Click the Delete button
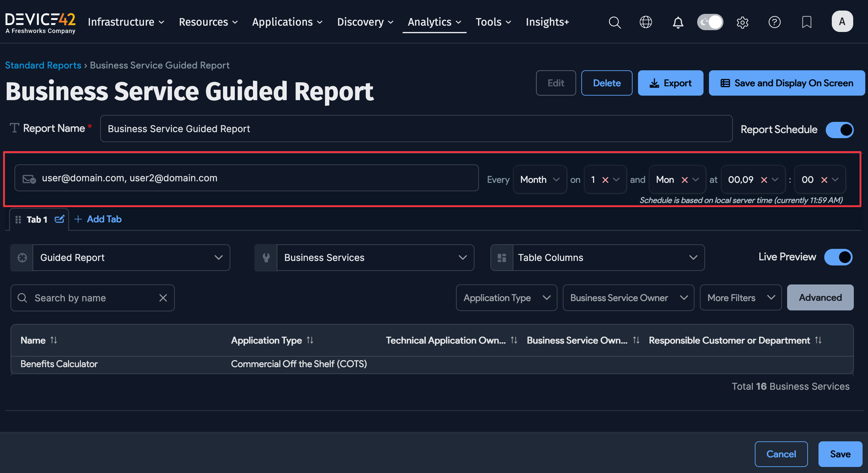This screenshot has width=868, height=473. (x=607, y=83)
